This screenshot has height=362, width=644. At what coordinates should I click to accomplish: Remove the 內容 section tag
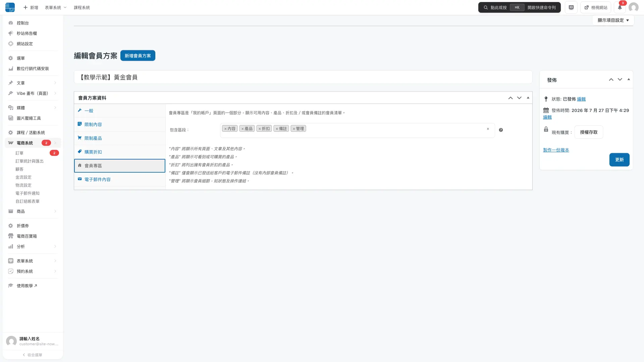(x=225, y=129)
